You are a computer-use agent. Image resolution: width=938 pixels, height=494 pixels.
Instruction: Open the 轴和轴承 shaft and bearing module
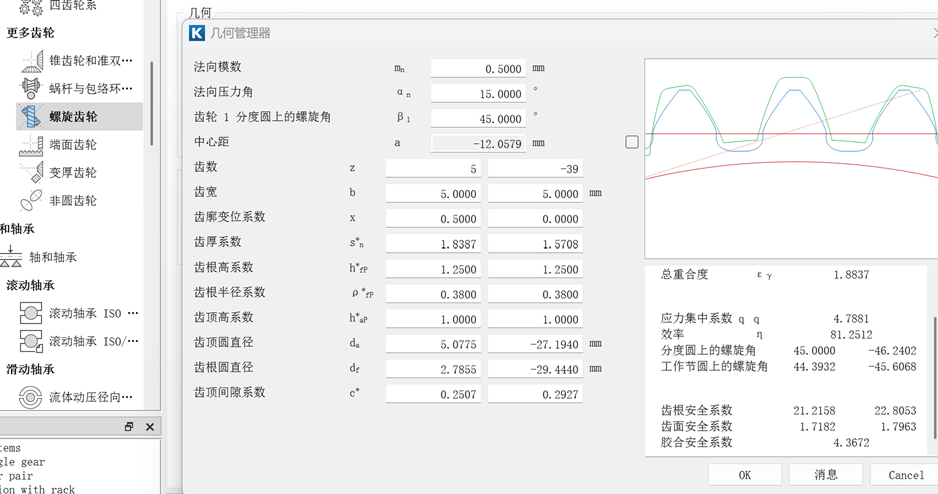(x=14, y=257)
